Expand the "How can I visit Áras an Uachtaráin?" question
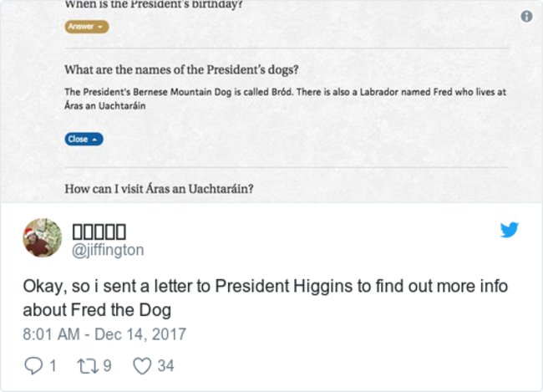Image resolution: width=543 pixels, height=392 pixels. [x=159, y=189]
